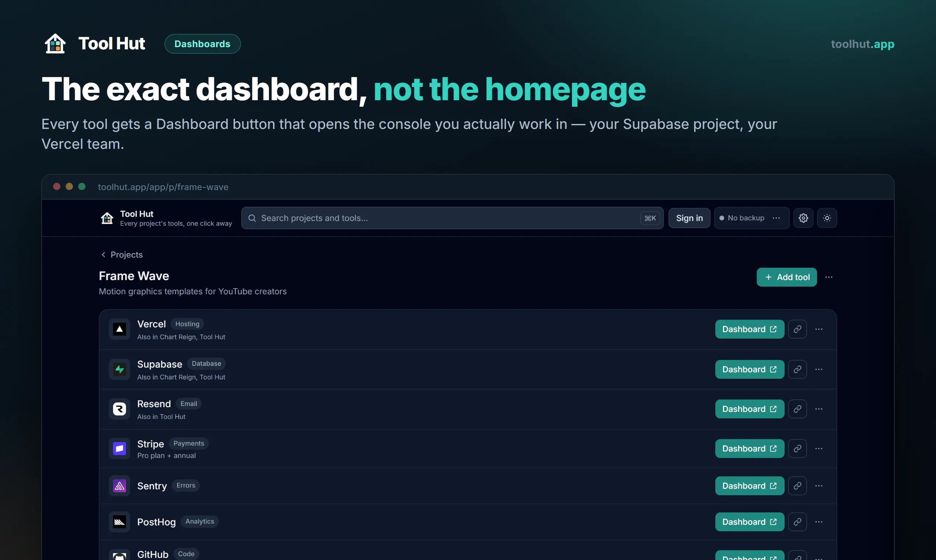936x560 pixels.
Task: Copy link icon in Supabase row
Action: (x=797, y=369)
